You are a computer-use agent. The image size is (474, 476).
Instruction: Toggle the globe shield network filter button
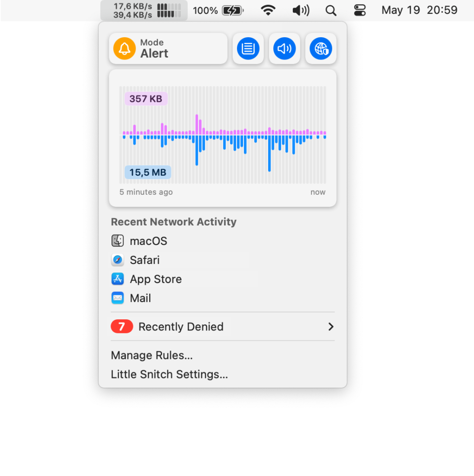321,48
